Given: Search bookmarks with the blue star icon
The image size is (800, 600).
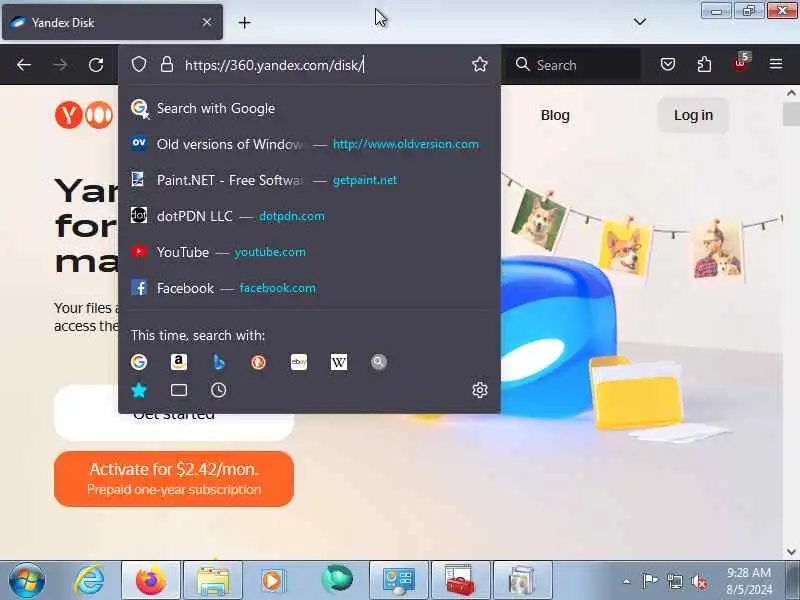Looking at the screenshot, I should [139, 390].
